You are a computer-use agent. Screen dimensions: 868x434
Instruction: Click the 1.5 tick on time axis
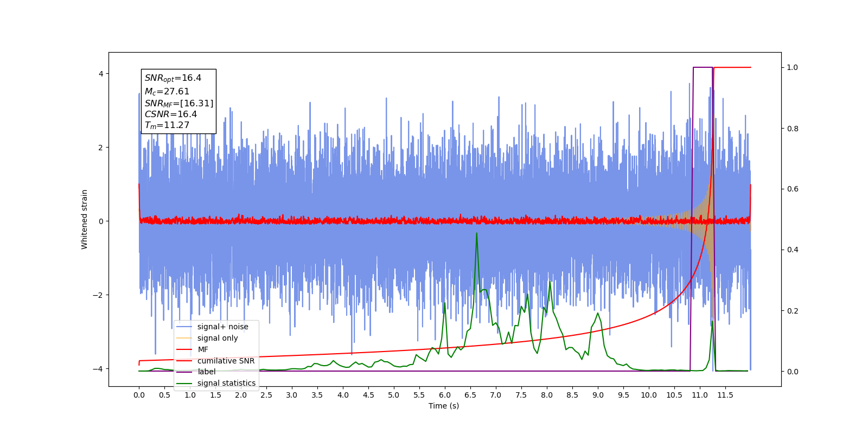point(215,395)
